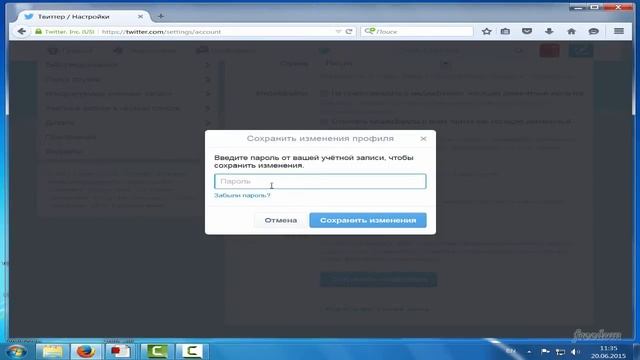Close the Сохранить изменения профиля dialog
640x360 pixels.
[x=423, y=139]
